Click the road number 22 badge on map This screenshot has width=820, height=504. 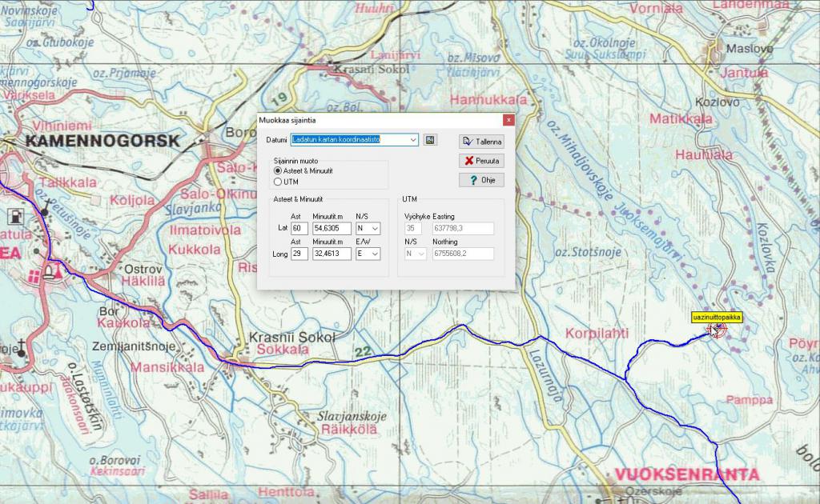363,350
